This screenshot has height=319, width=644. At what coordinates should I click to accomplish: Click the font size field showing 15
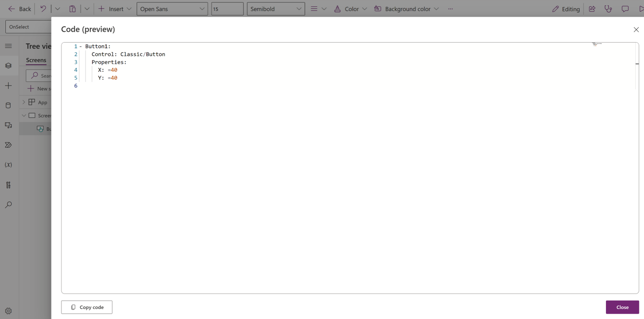pyautogui.click(x=227, y=9)
